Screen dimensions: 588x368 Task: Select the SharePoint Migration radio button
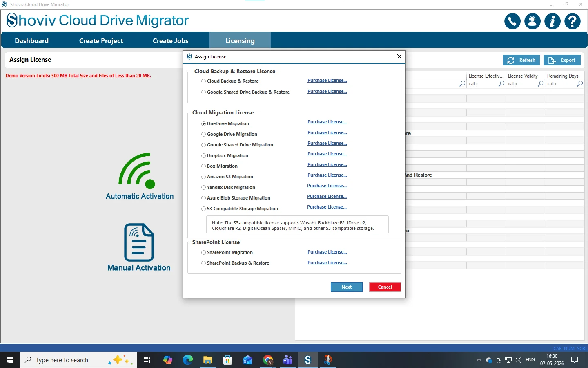203,252
